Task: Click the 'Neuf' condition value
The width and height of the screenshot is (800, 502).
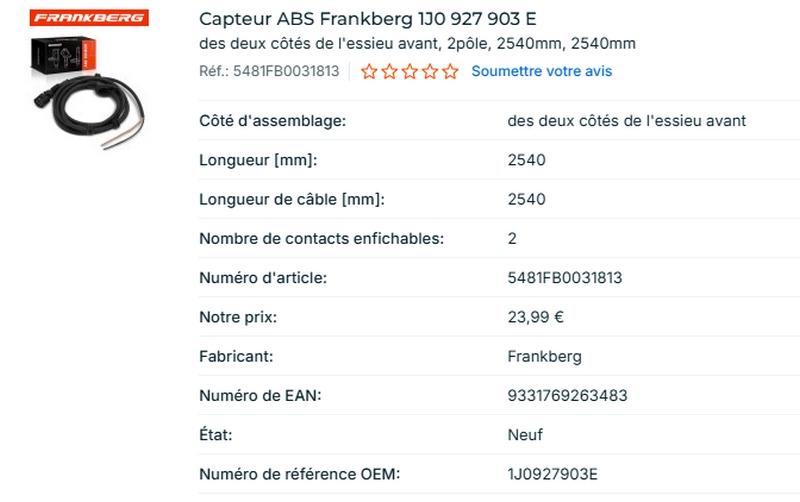Action: point(525,435)
